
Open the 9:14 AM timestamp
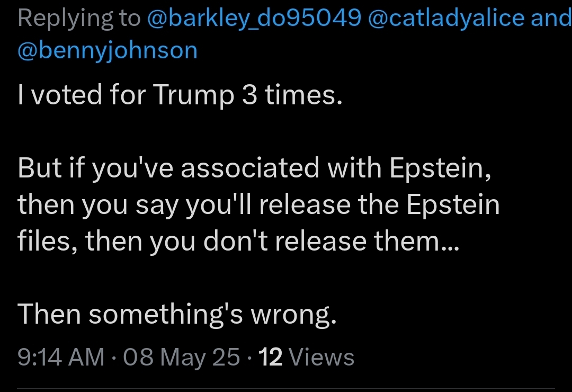pos(61,357)
